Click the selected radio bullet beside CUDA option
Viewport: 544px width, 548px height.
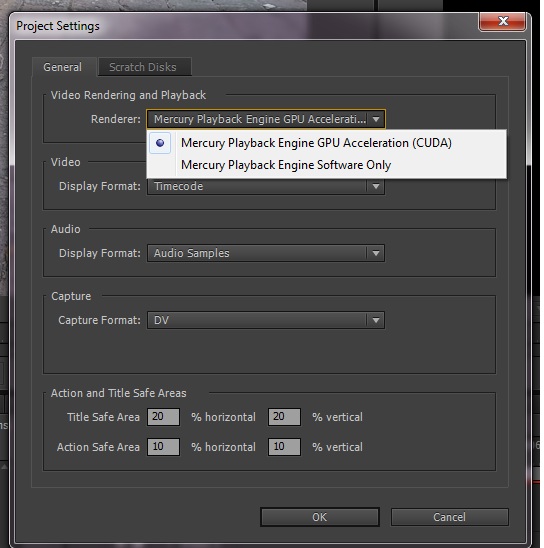160,143
